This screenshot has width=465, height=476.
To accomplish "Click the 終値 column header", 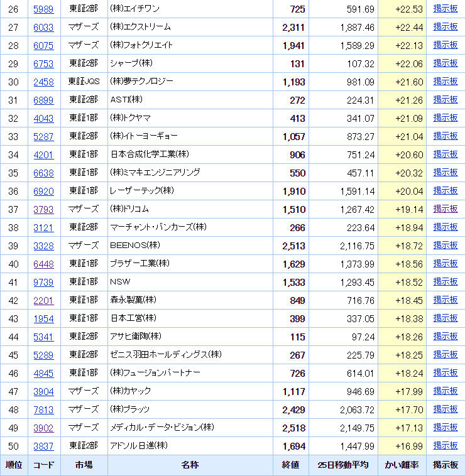I will [291, 465].
